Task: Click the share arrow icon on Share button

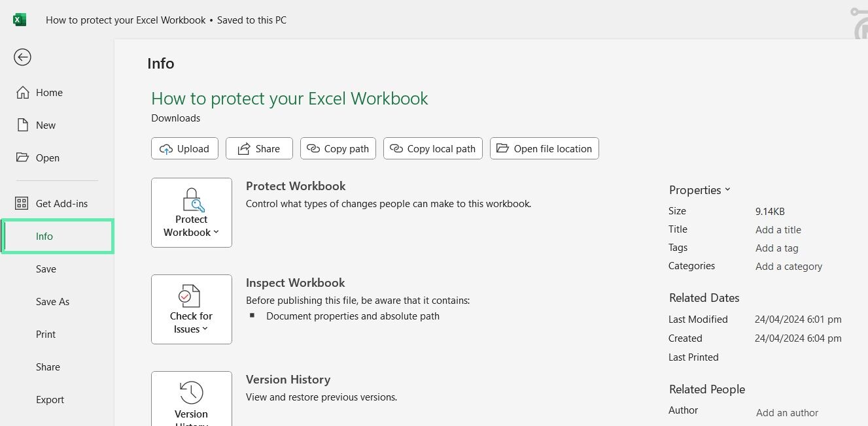Action: click(x=244, y=149)
